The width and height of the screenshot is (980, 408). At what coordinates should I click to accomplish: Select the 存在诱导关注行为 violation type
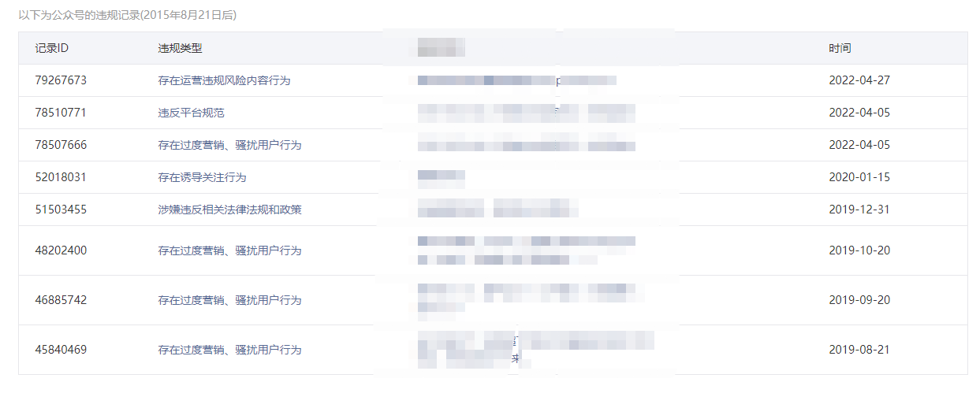tap(202, 177)
